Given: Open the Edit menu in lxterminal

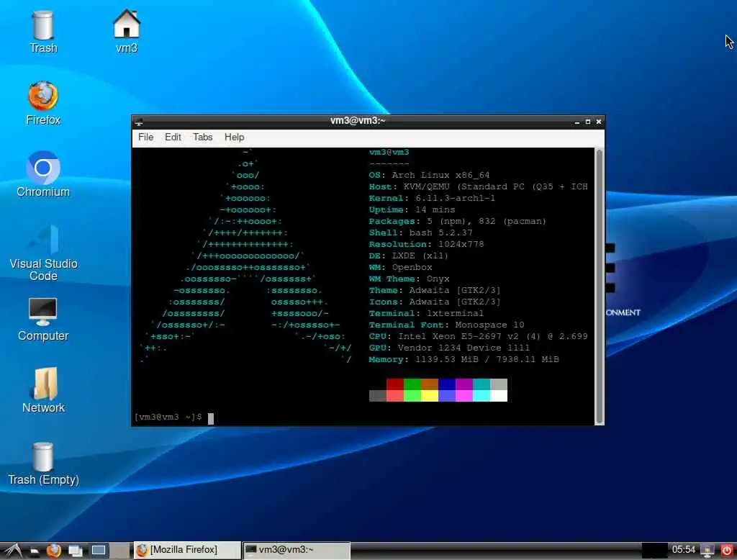Looking at the screenshot, I should point(173,137).
